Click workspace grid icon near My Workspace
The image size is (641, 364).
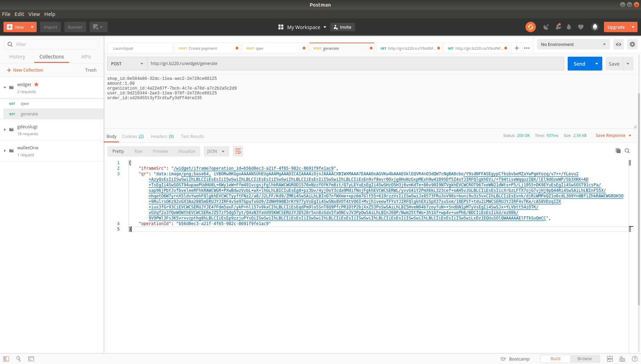281,27
